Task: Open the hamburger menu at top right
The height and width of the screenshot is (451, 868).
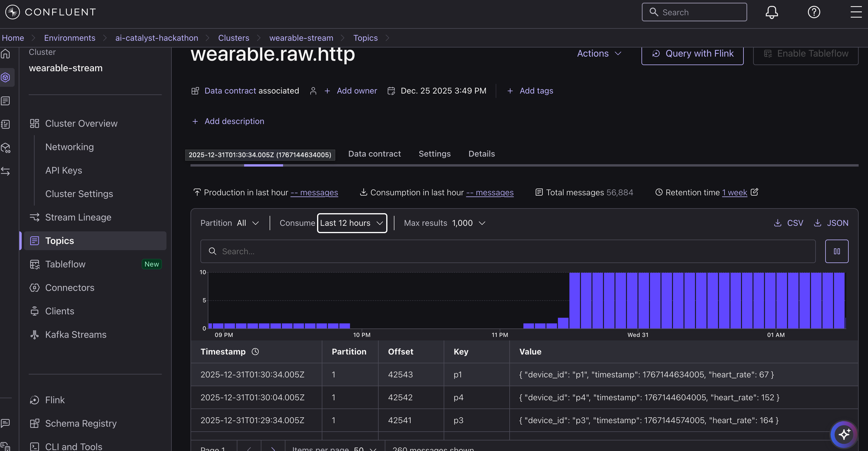Action: pyautogui.click(x=856, y=12)
